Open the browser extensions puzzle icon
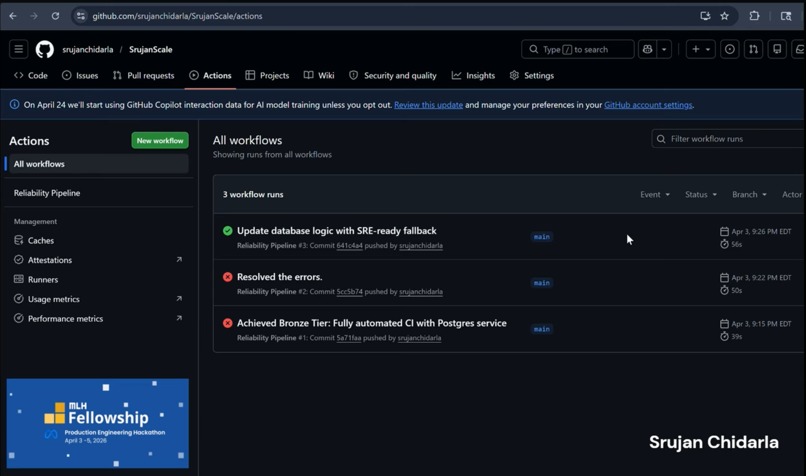The height and width of the screenshot is (476, 806). pyautogui.click(x=754, y=16)
